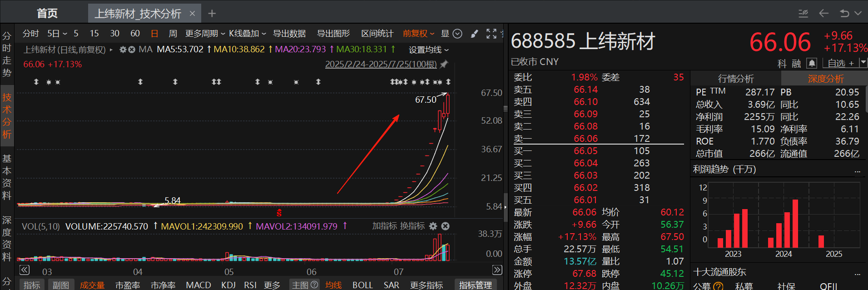Pin the date range 2025/2/24-2025/7/25
Image resolution: width=868 pixels, height=290 pixels.
(x=444, y=64)
